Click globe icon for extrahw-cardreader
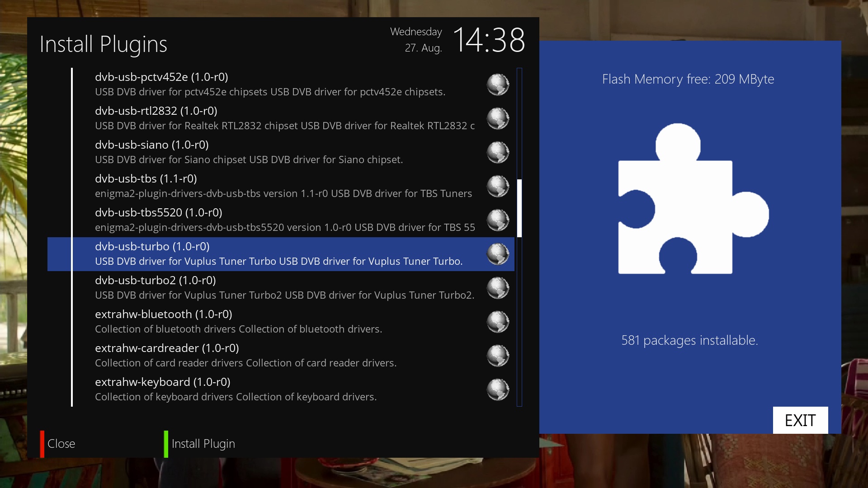This screenshot has height=488, width=868. (498, 356)
